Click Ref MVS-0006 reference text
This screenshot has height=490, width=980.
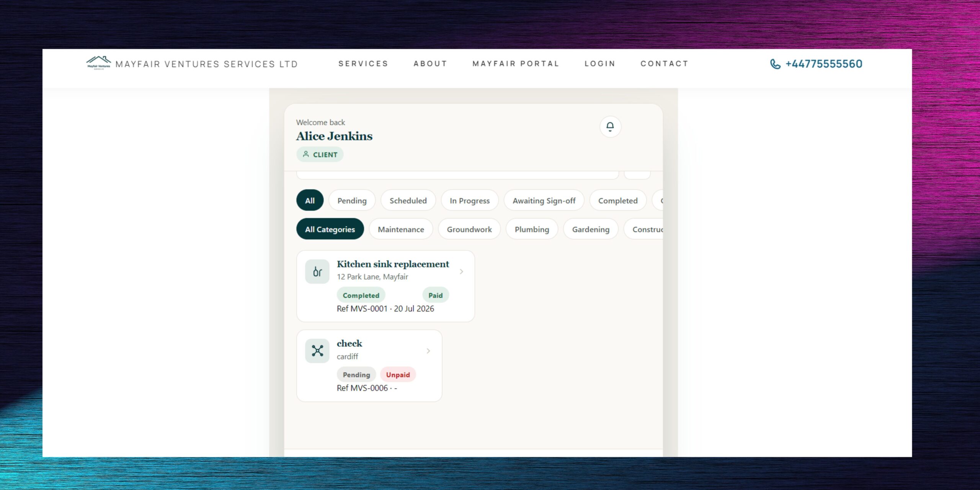(367, 388)
